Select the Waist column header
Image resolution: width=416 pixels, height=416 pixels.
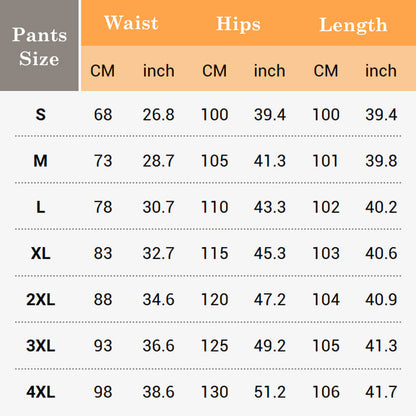tap(131, 23)
